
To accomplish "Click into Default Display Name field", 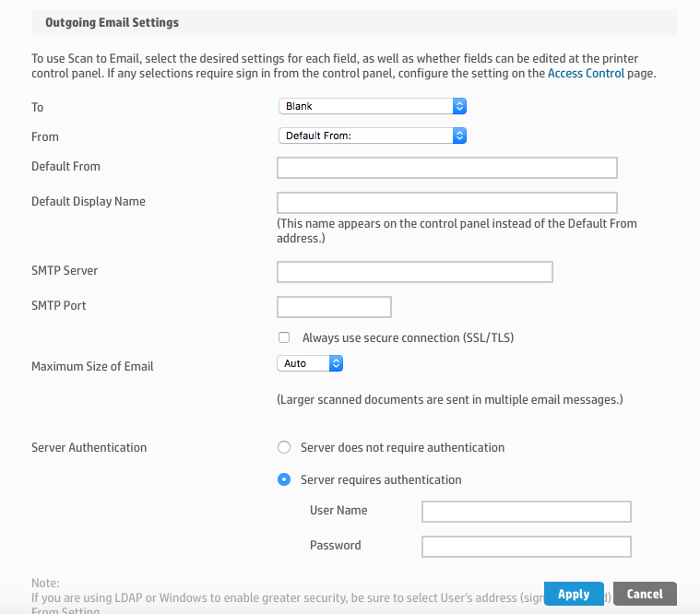I will pyautogui.click(x=446, y=202).
